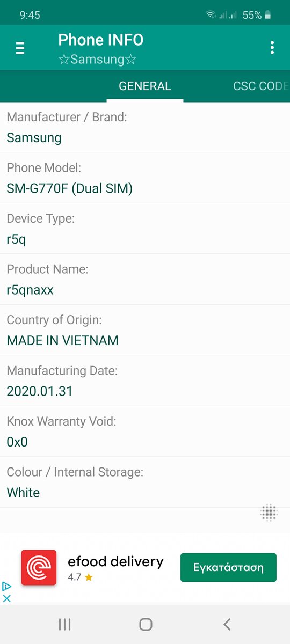Tap the Country of Origin row
The height and width of the screenshot is (644, 290).
coord(145,330)
